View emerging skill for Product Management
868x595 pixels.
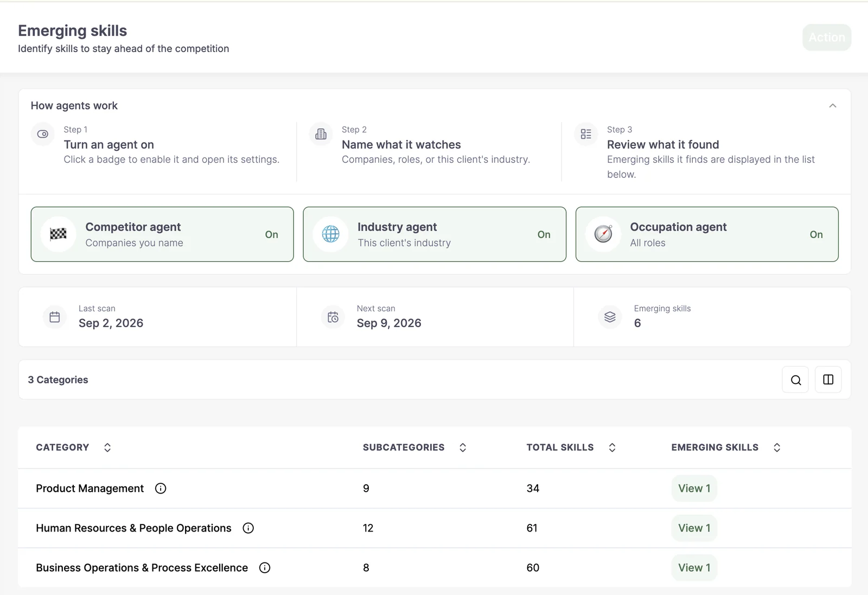694,488
